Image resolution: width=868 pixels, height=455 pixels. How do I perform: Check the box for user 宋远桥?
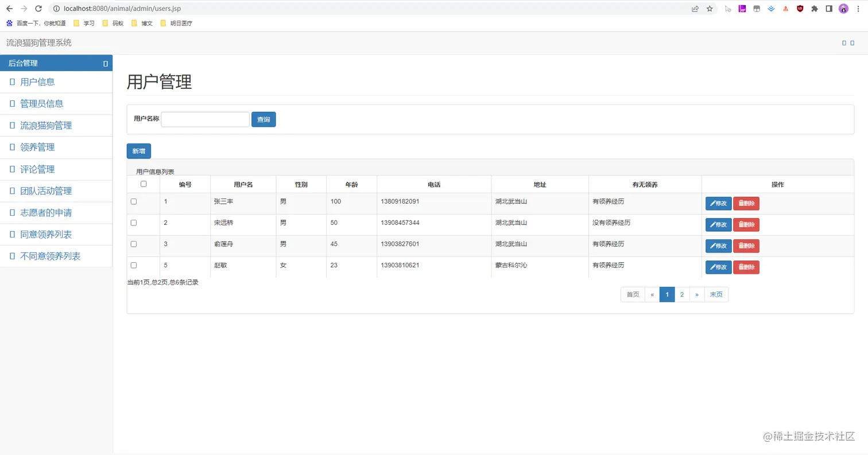134,223
